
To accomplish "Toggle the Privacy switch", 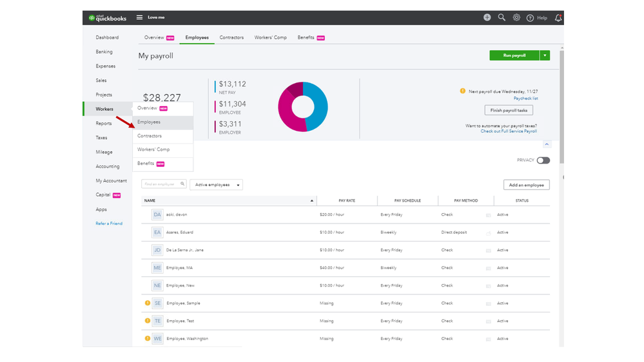I will click(x=543, y=160).
